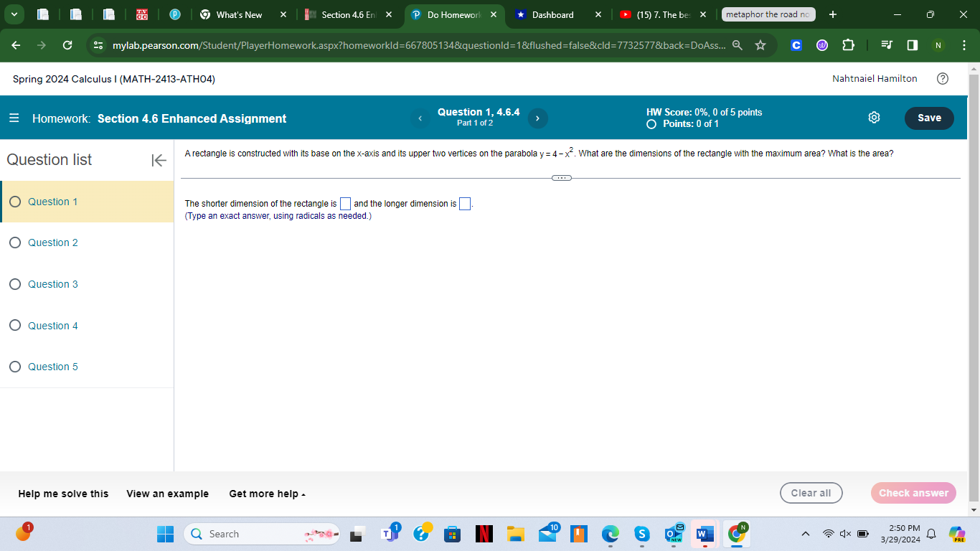Open File Explorer from the taskbar
The image size is (980, 551).
click(515, 534)
